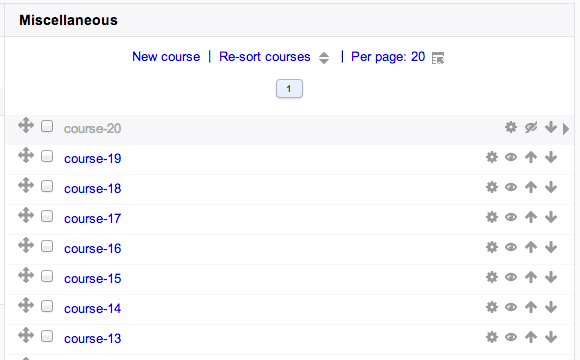Click the move handle for course-17

(26, 215)
